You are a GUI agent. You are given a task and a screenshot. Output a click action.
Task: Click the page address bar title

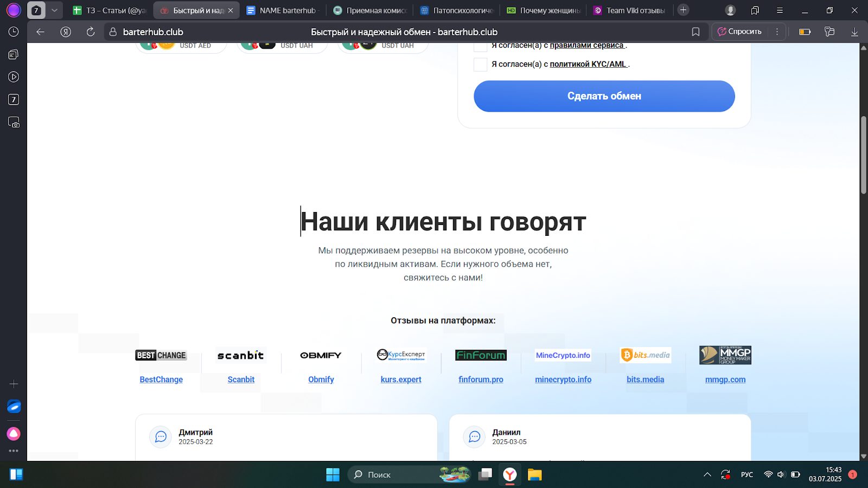click(404, 32)
